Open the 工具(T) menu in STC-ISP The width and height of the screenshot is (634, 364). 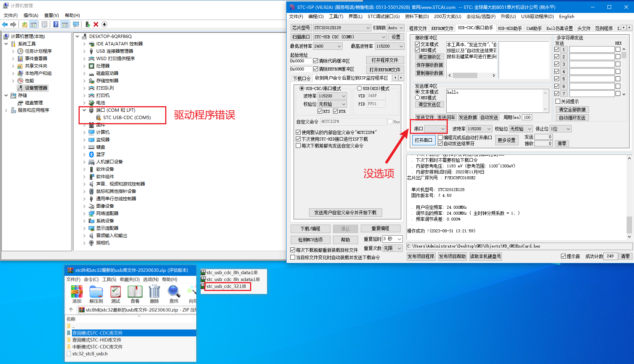(x=336, y=17)
